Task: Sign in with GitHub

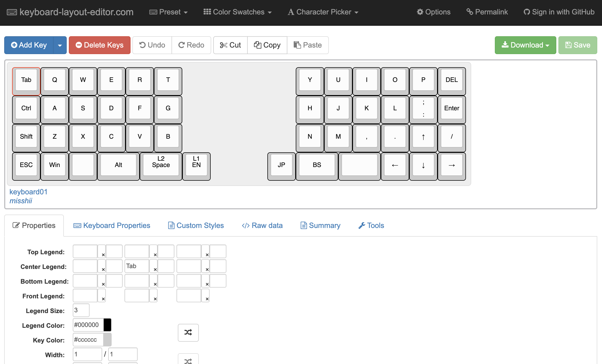Action: pos(559,12)
